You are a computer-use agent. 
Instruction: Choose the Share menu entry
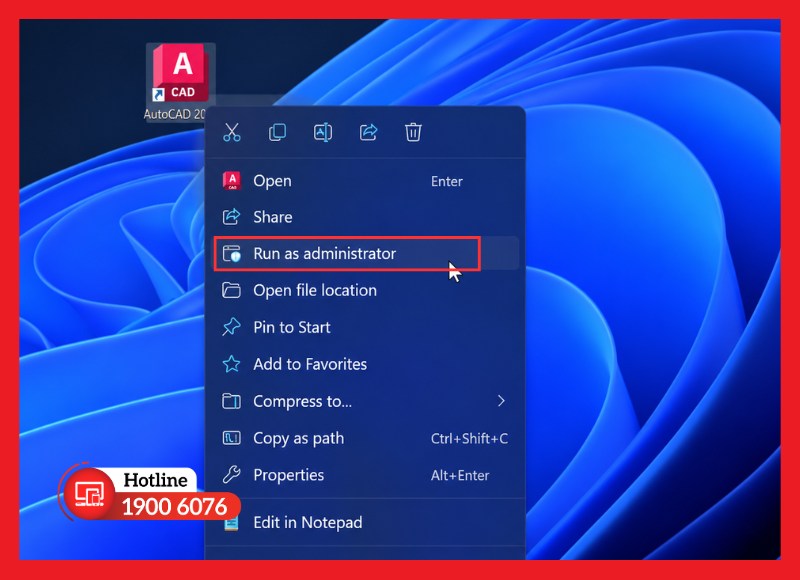click(367, 217)
